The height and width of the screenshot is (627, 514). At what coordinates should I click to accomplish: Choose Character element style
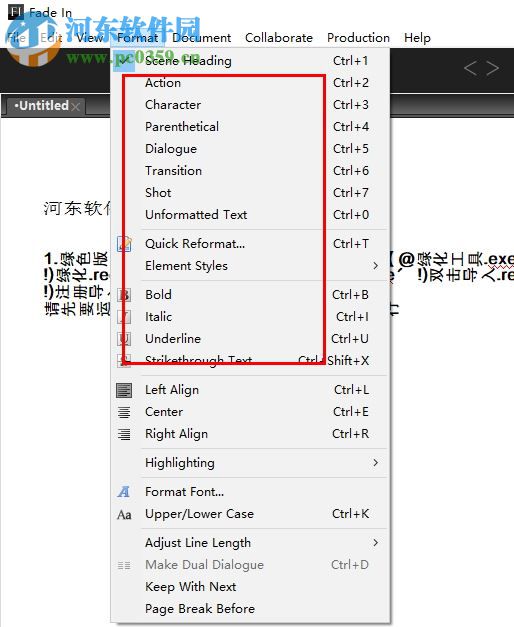pos(250,105)
